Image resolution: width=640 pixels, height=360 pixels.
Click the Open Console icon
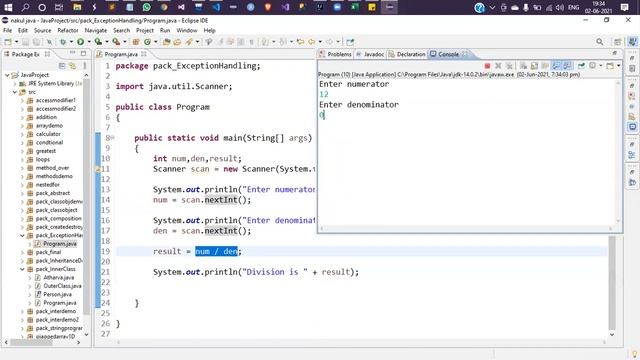click(x=610, y=66)
